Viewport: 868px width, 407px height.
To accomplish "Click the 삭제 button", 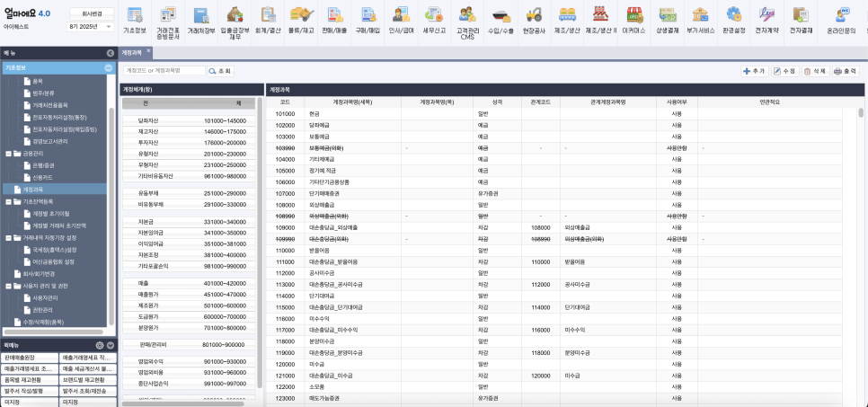I will (x=815, y=71).
